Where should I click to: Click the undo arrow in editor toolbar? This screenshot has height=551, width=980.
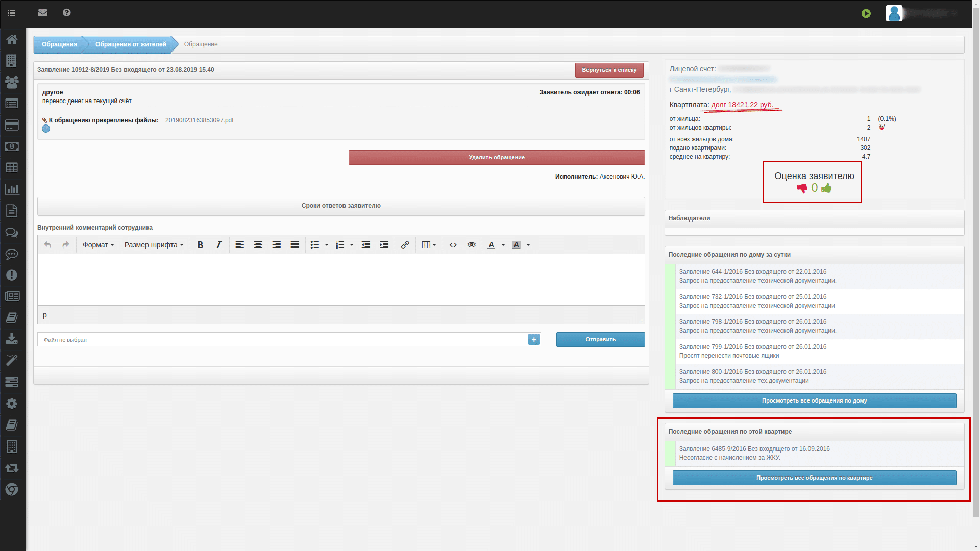tap(47, 245)
